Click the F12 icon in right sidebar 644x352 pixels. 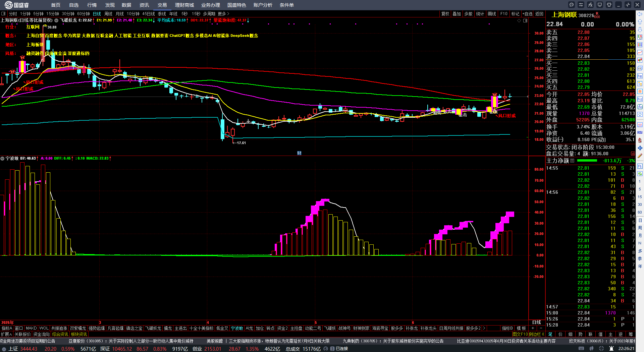[x=640, y=99]
